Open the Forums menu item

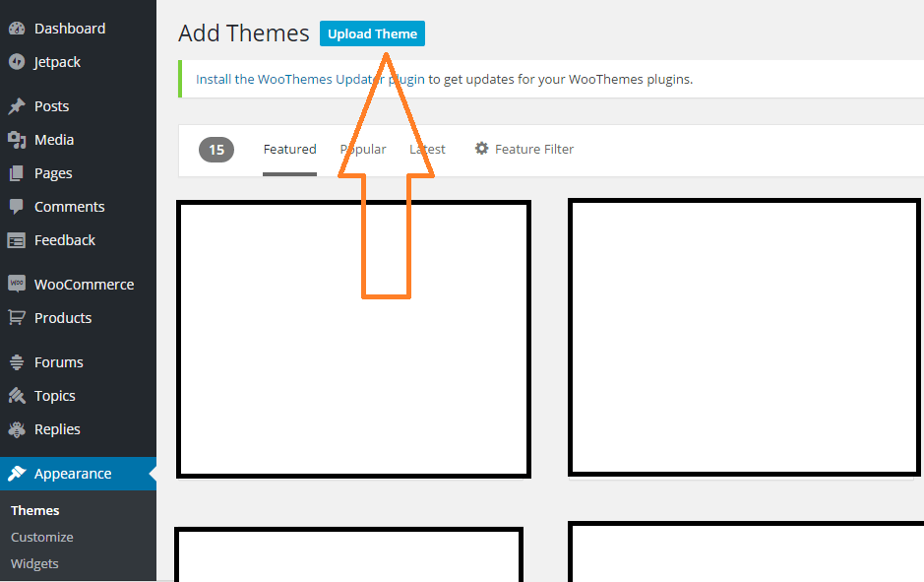(x=59, y=362)
